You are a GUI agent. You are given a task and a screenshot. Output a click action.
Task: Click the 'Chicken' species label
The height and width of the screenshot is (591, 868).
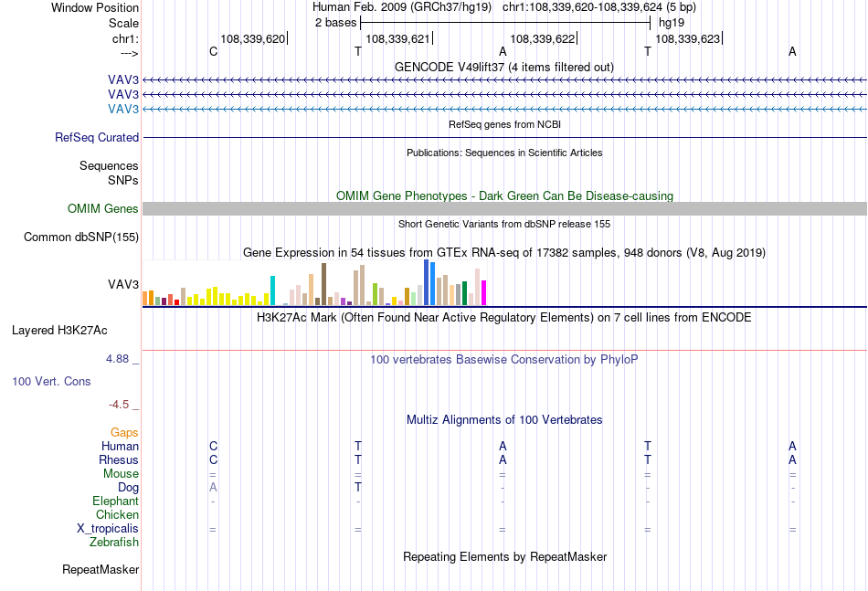point(117,514)
